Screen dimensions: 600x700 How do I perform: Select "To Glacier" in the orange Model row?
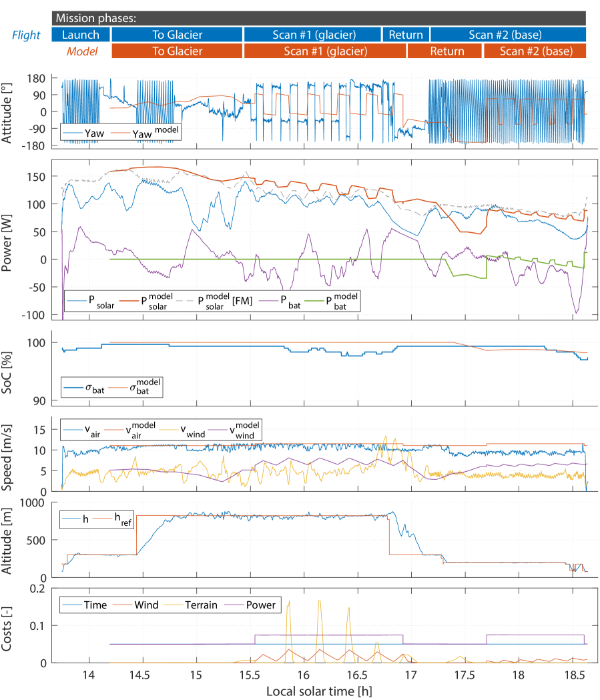pos(178,51)
